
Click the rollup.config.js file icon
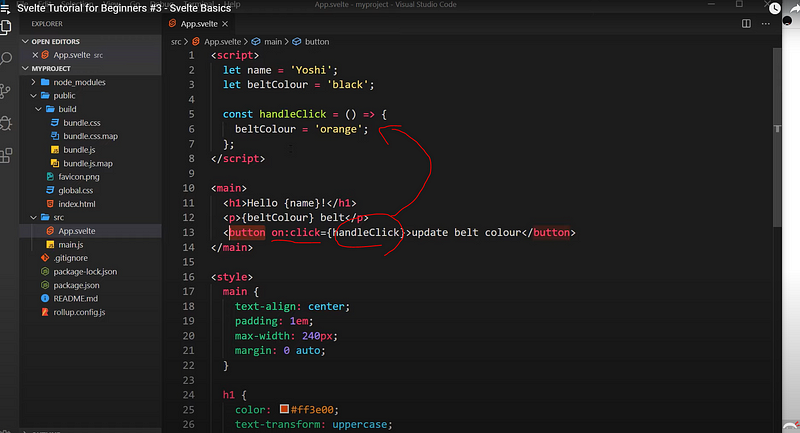click(x=45, y=312)
